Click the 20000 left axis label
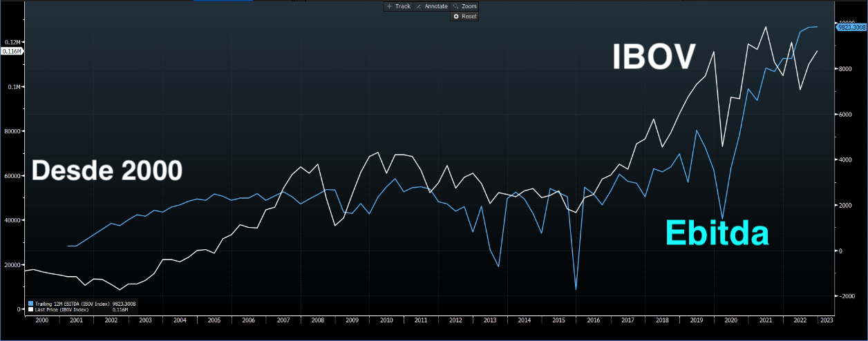Viewport: 868px width, 341px height. pyautogui.click(x=14, y=265)
